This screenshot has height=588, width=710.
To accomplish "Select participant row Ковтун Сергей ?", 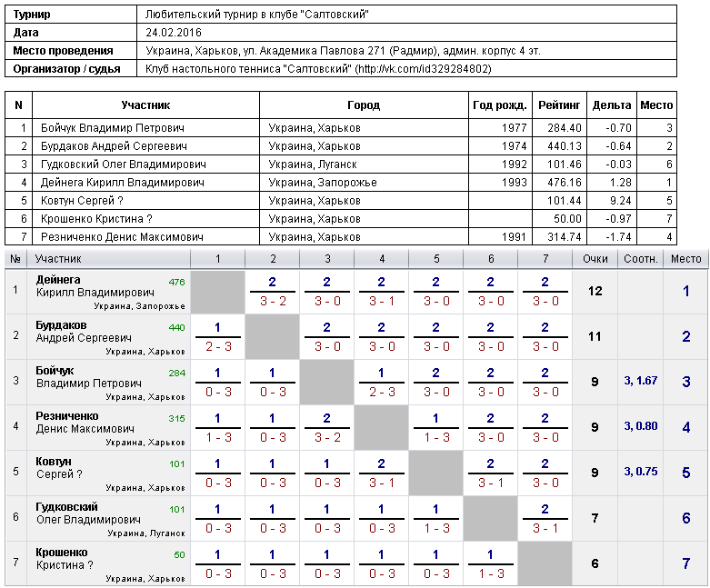I will click(x=341, y=201).
